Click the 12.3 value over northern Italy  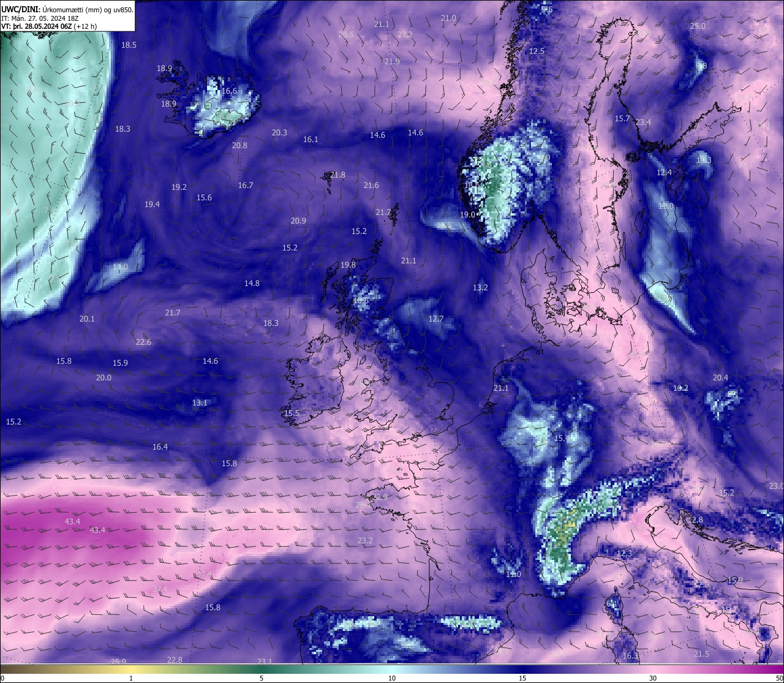pyautogui.click(x=624, y=553)
